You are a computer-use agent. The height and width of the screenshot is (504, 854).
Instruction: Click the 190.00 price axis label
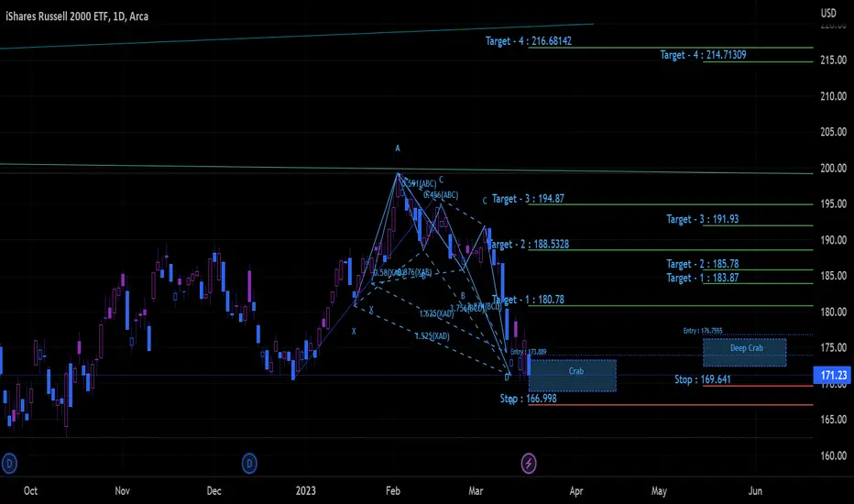click(x=833, y=240)
